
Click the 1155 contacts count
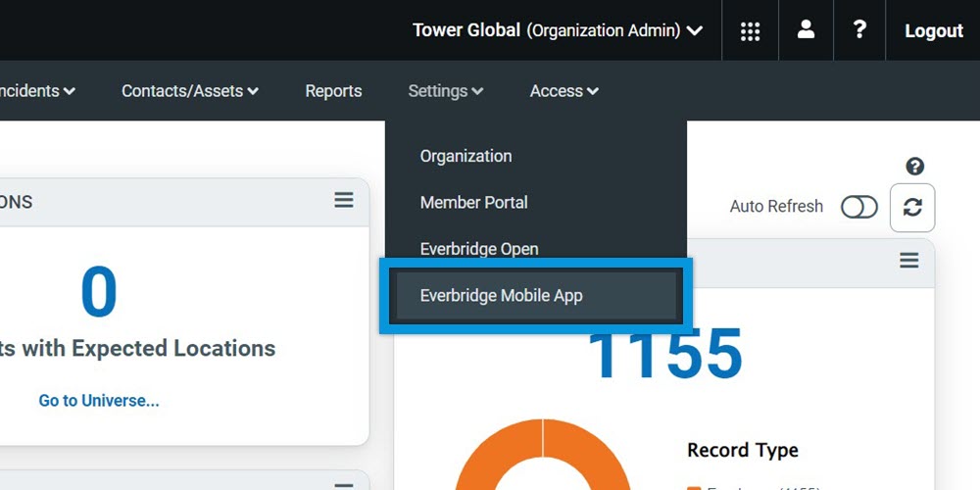click(664, 353)
